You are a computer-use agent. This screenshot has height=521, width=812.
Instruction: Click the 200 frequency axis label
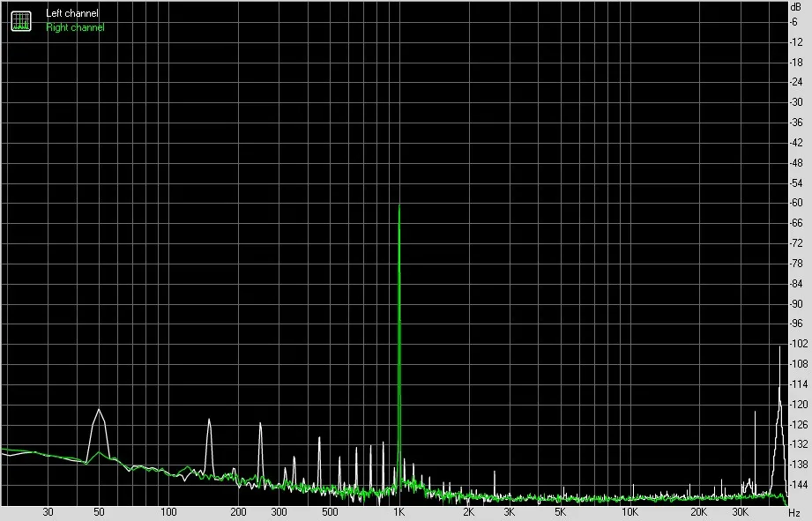(x=238, y=512)
